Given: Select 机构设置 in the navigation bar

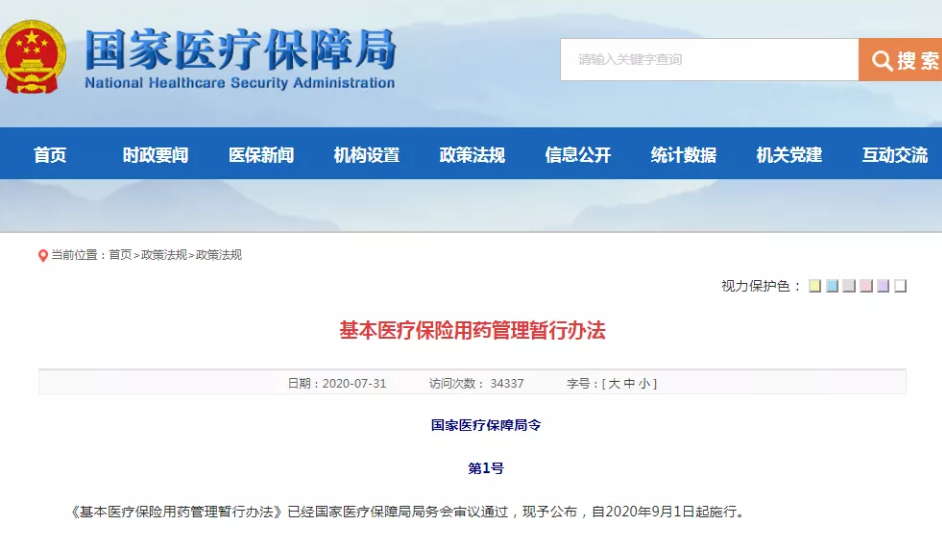Looking at the screenshot, I should [366, 155].
